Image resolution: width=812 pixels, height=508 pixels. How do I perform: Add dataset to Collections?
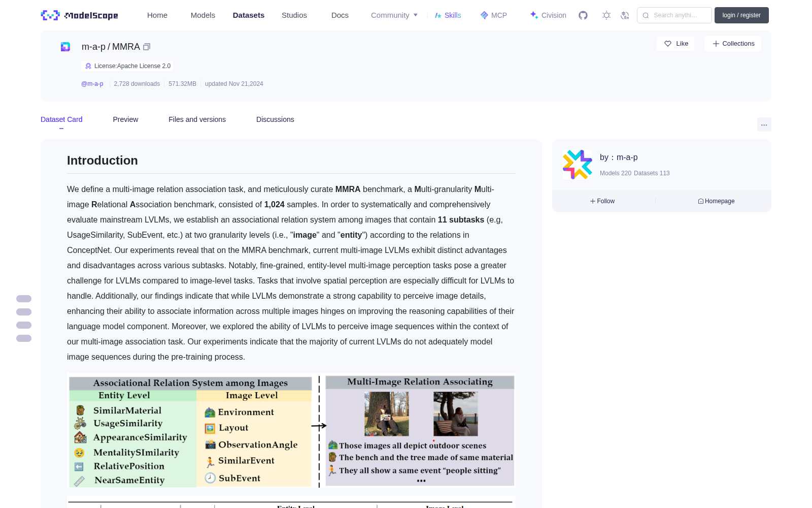733,44
